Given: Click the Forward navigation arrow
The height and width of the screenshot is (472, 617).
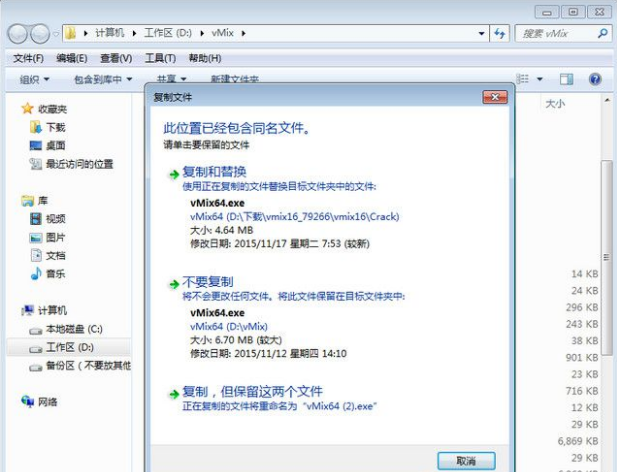Looking at the screenshot, I should [x=40, y=34].
